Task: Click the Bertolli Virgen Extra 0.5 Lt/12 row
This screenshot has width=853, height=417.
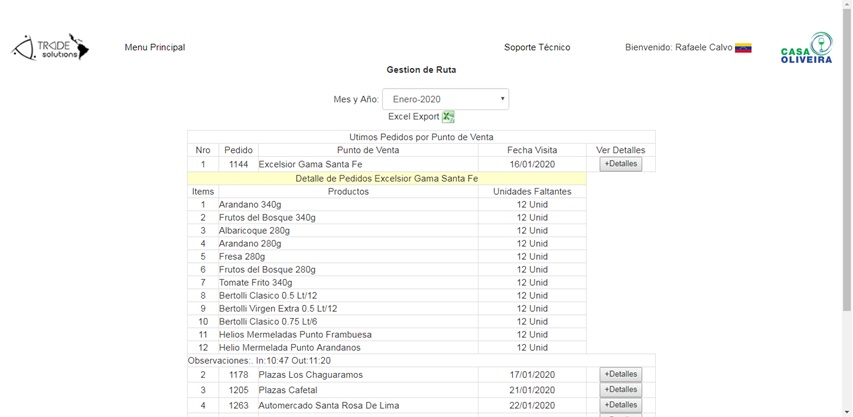Action: click(x=278, y=309)
